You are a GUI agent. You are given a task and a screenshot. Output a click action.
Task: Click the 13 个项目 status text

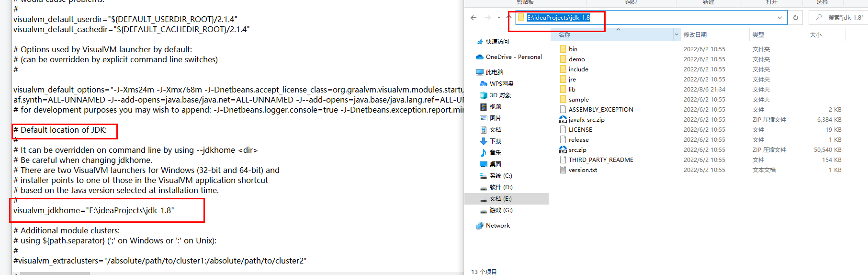(484, 272)
